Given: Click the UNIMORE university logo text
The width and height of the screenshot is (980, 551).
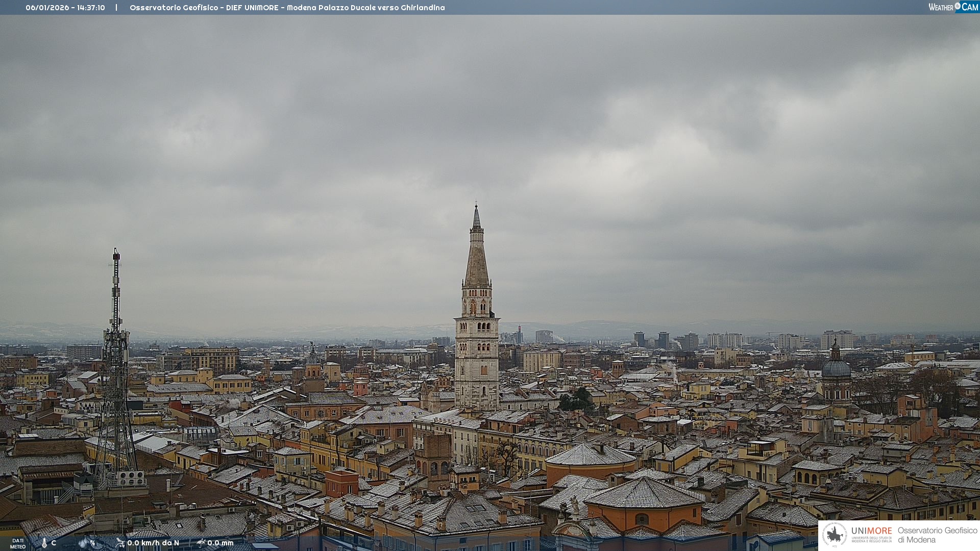Looking at the screenshot, I should coord(871,531).
